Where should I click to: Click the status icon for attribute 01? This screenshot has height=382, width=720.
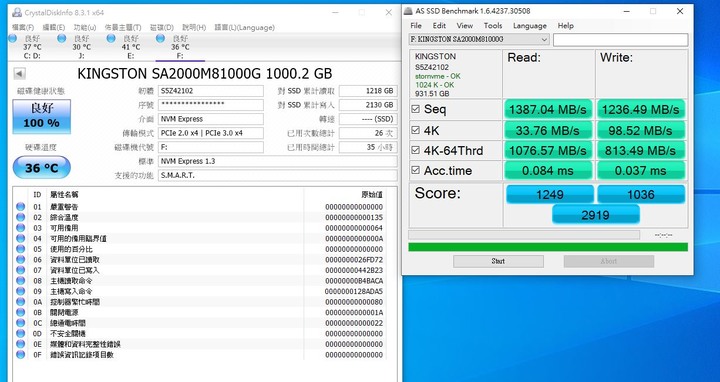(x=21, y=207)
